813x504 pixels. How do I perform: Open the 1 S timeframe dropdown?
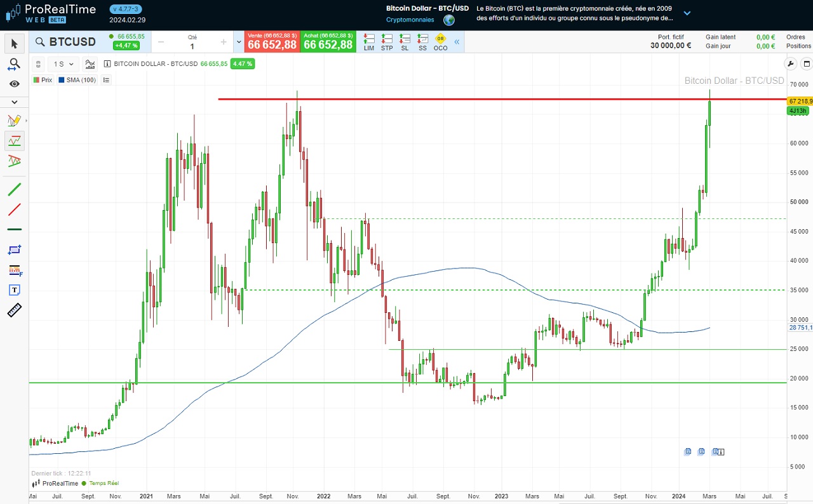[x=64, y=63]
